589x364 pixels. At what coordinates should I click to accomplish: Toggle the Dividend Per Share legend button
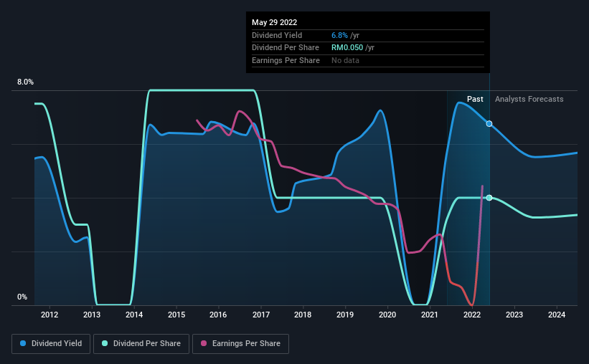tap(141, 344)
